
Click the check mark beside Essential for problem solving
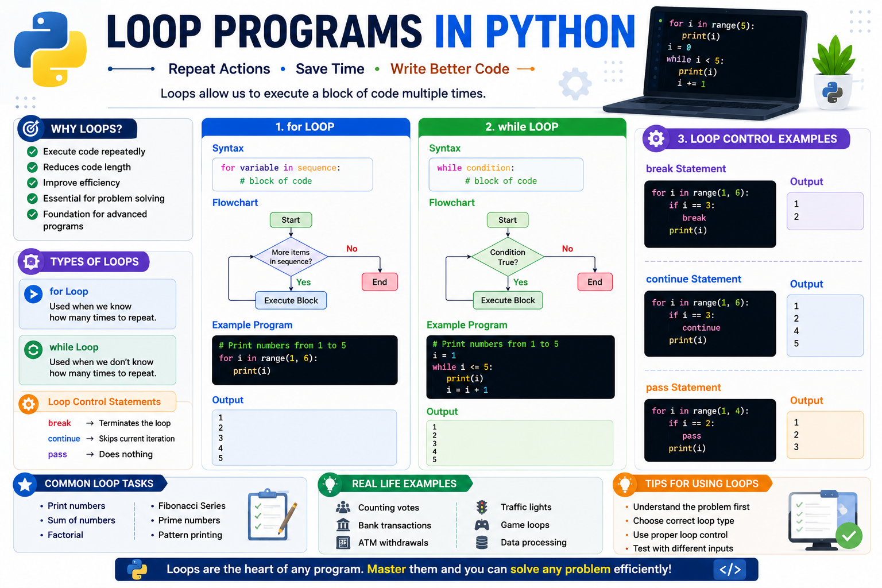tap(33, 198)
